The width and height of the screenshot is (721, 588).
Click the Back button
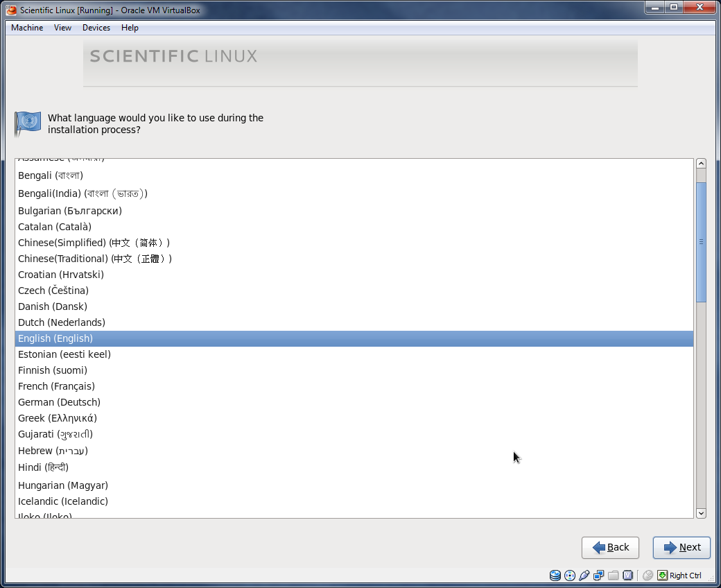tap(610, 548)
